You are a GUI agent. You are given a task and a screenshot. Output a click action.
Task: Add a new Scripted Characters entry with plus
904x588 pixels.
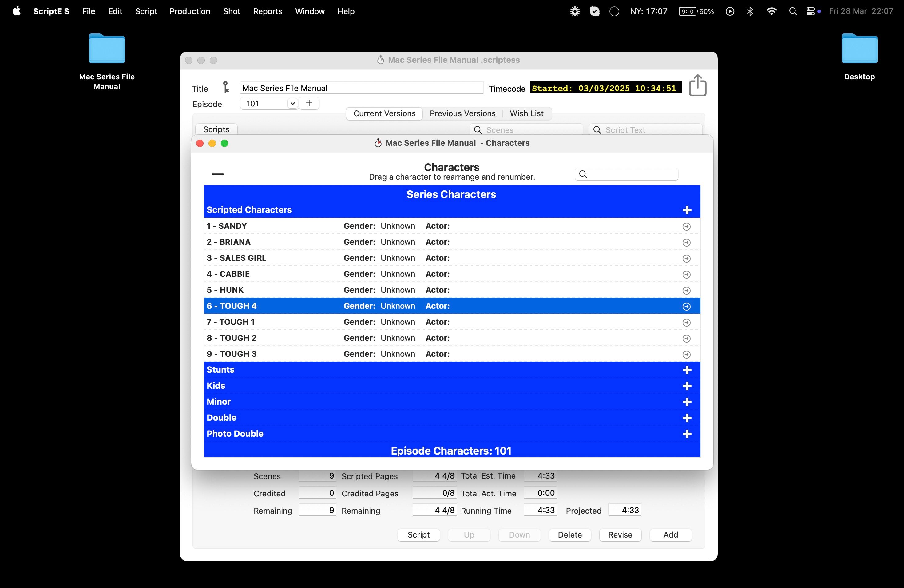687,210
